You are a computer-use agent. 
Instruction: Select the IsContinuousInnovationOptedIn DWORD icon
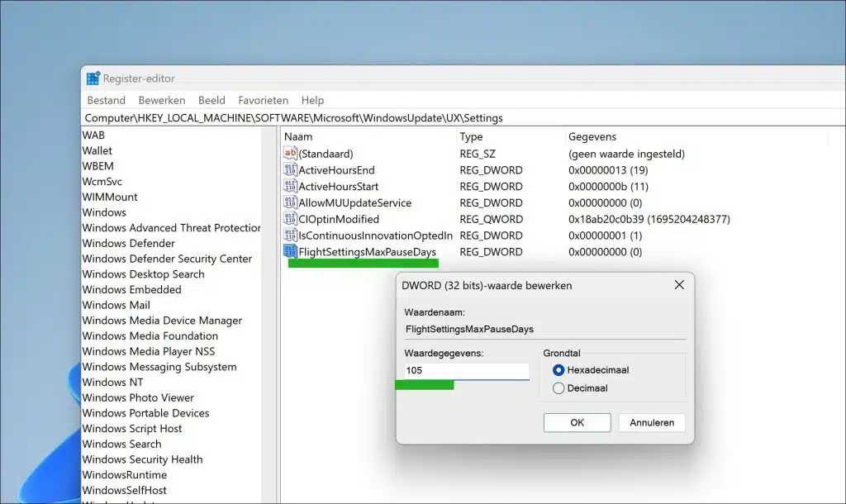point(290,235)
